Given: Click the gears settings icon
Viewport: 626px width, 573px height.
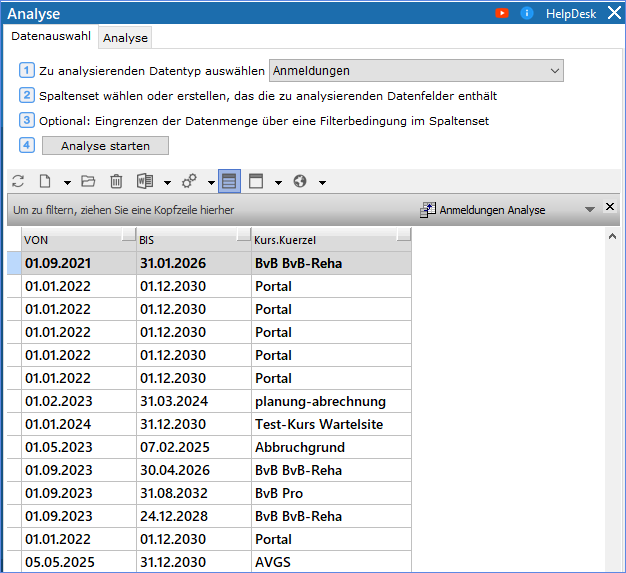Looking at the screenshot, I should (x=189, y=181).
